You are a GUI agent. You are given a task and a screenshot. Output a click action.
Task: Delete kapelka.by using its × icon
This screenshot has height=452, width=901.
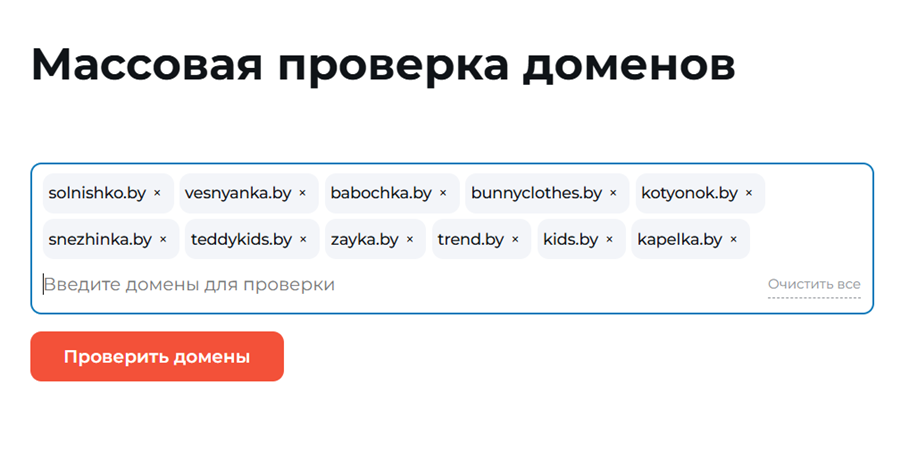(x=733, y=240)
